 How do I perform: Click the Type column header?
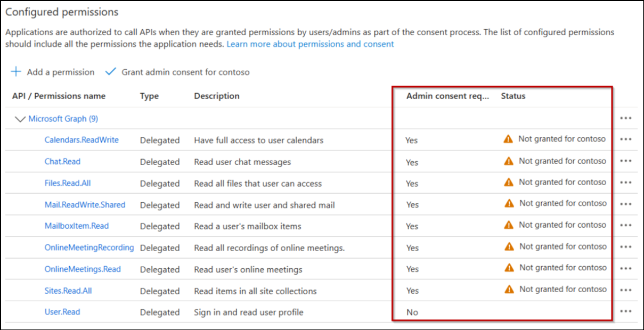pyautogui.click(x=148, y=96)
